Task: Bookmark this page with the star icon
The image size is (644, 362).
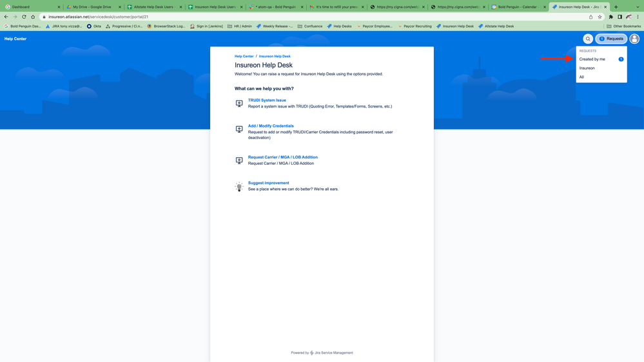Action: click(x=600, y=17)
